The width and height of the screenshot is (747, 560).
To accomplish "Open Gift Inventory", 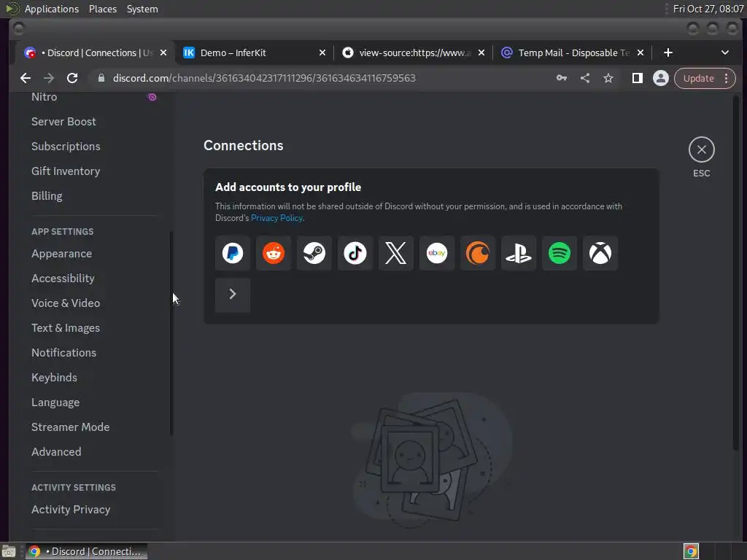I will click(94, 171).
